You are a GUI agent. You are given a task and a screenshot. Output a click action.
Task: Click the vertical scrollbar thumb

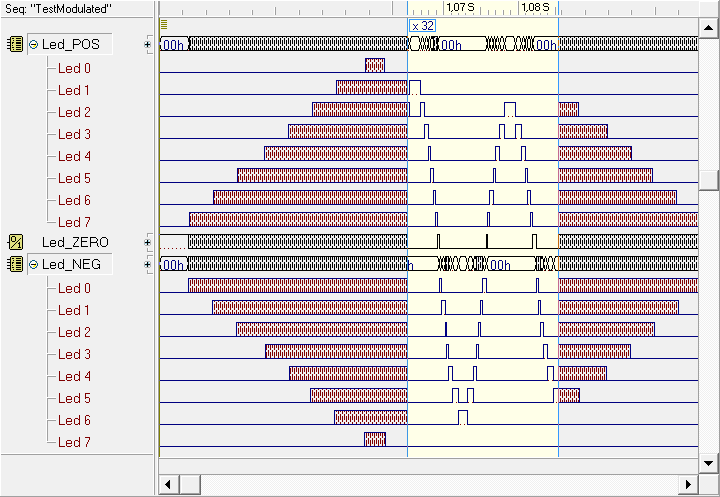(x=708, y=180)
